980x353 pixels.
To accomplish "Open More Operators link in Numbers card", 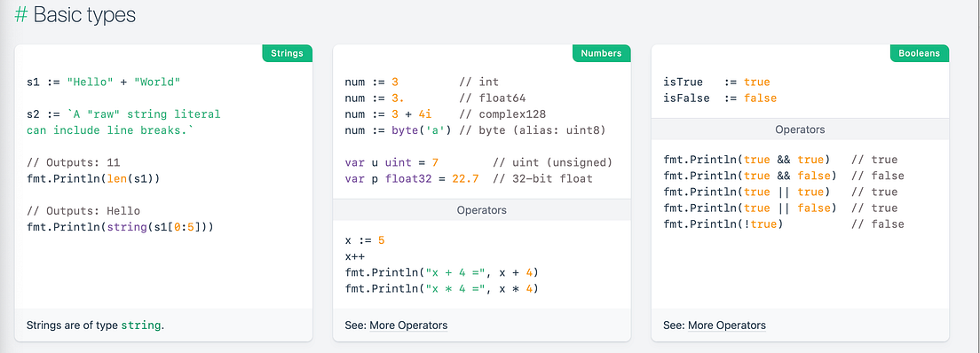I will coord(408,325).
